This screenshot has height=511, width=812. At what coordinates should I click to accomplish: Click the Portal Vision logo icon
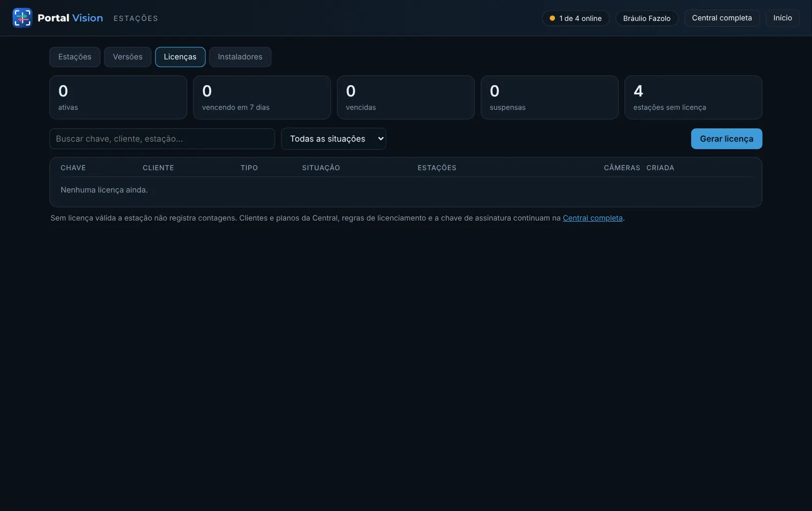tap(22, 18)
